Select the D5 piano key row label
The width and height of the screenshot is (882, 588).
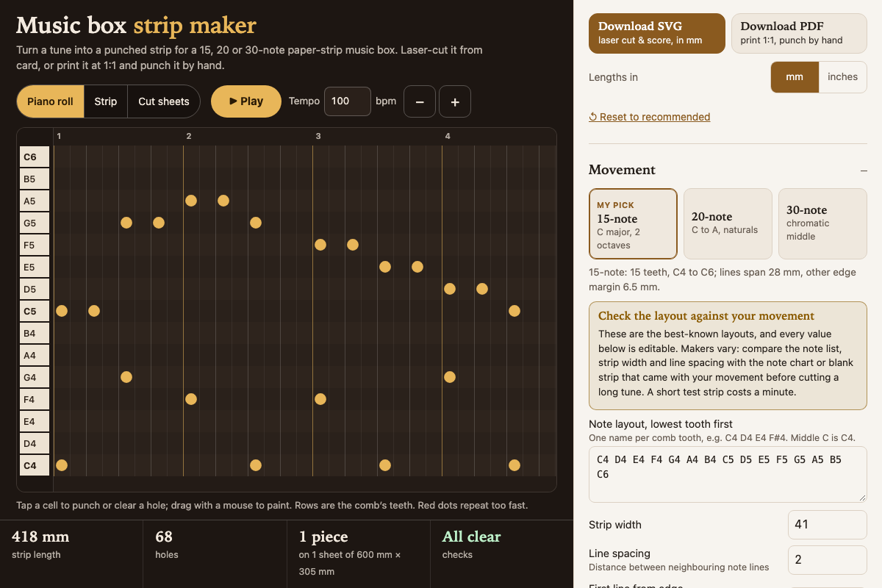35,289
